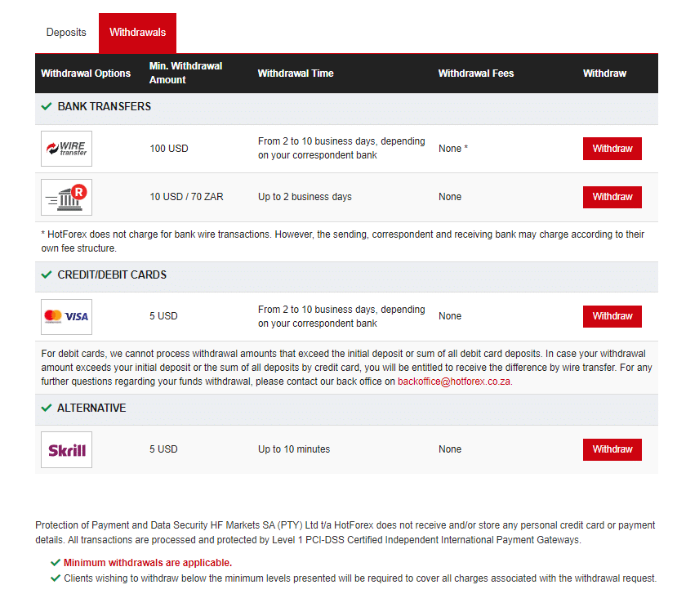This screenshot has height=616, width=677.
Task: Collapse the CREDIT/DEBIT CARDS section header
Action: click(x=346, y=275)
